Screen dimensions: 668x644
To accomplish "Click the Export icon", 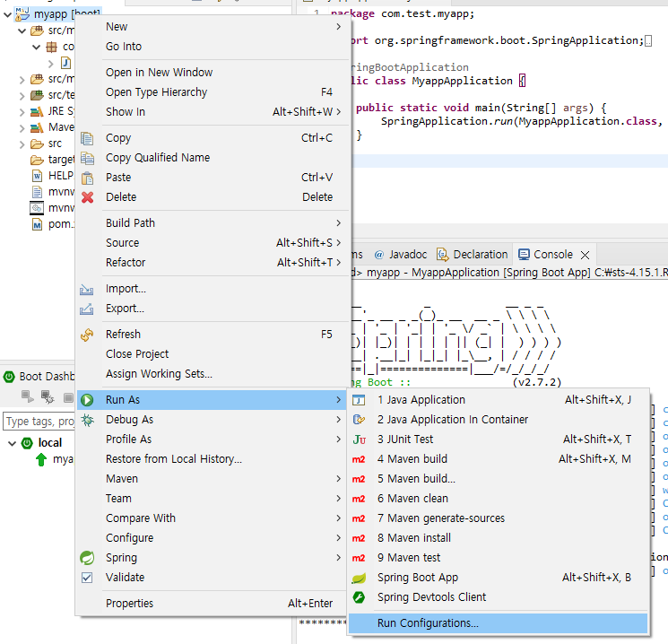I will point(86,309).
